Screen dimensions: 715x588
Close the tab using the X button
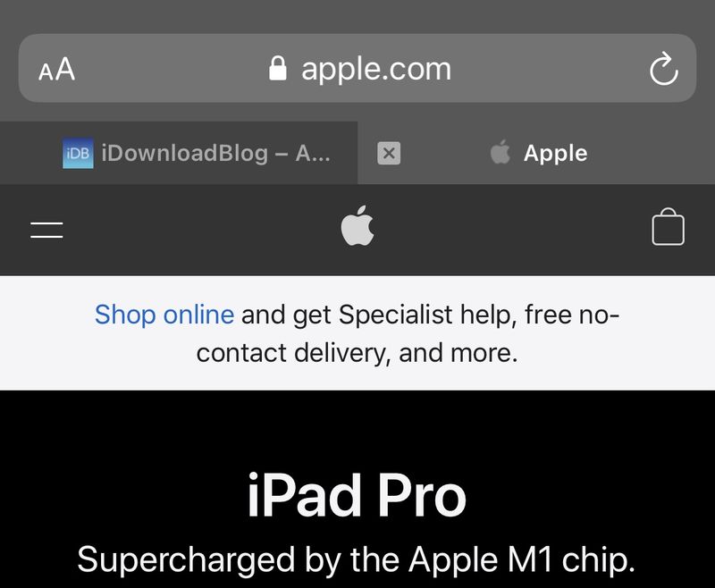coord(389,153)
